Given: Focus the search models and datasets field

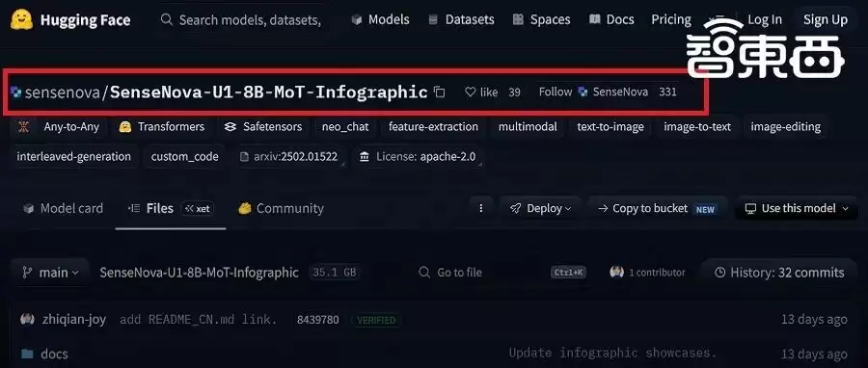Looking at the screenshot, I should click(240, 20).
